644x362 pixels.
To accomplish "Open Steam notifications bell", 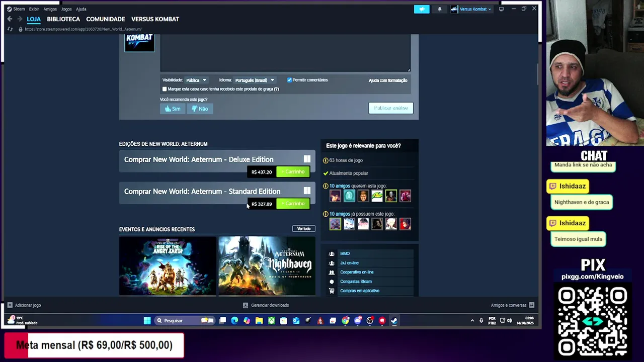I will [x=439, y=9].
